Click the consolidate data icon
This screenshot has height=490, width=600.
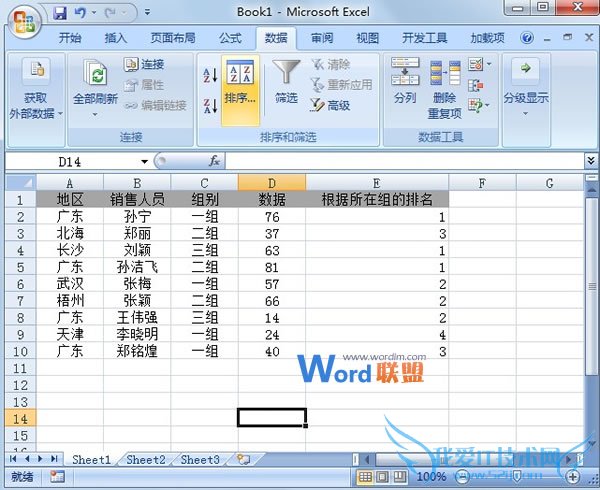475,85
